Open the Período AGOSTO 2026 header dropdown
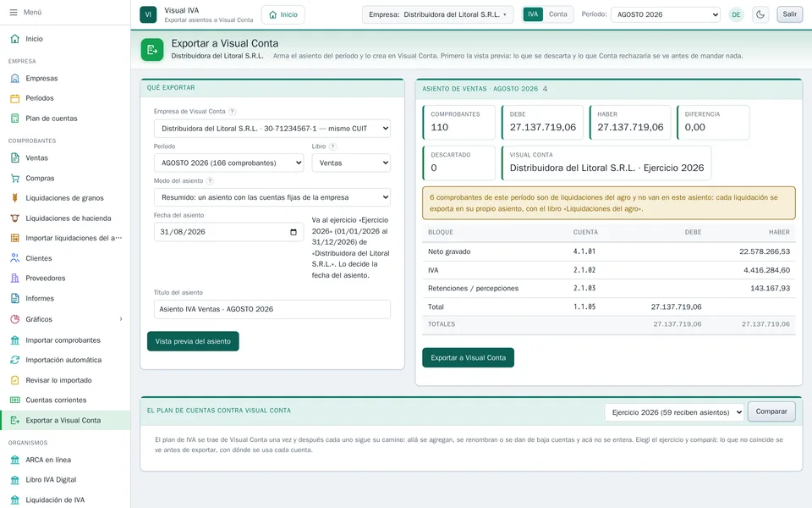 [x=666, y=14]
